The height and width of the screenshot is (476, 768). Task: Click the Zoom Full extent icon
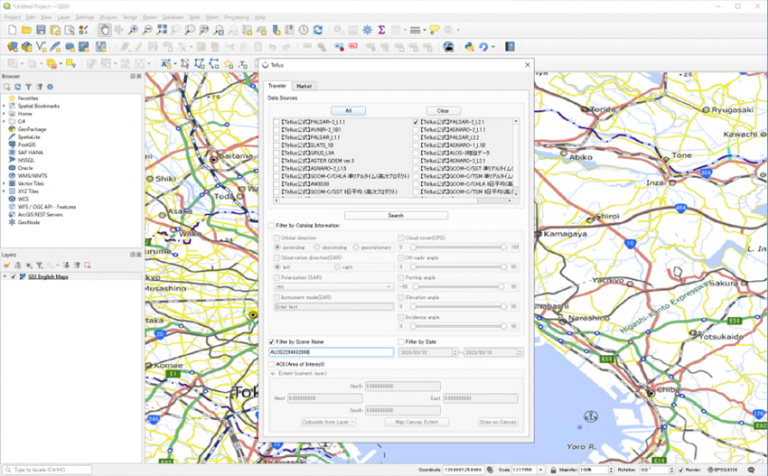point(162,30)
